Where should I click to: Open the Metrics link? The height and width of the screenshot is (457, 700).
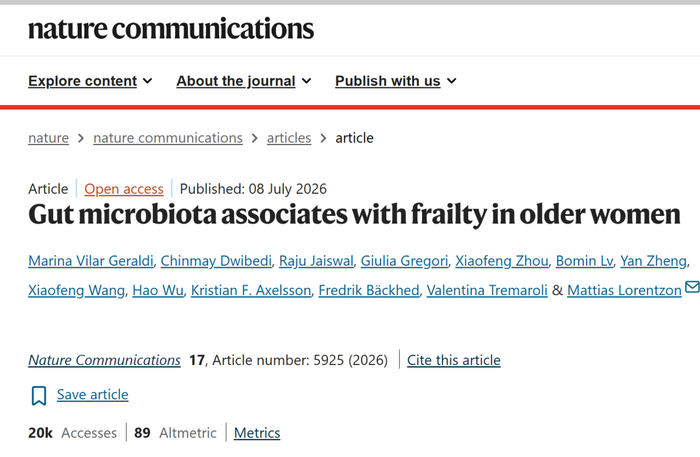[257, 433]
